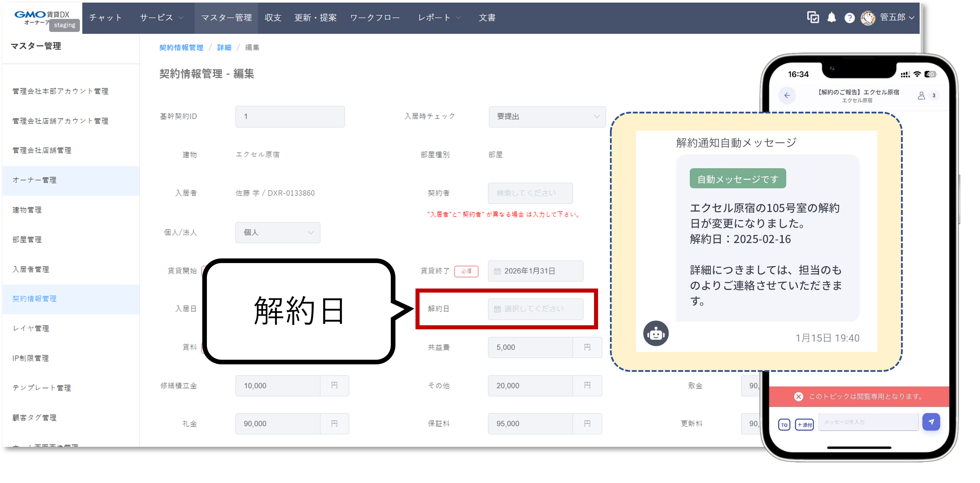Tap the back arrow in the chat header

coord(787,96)
